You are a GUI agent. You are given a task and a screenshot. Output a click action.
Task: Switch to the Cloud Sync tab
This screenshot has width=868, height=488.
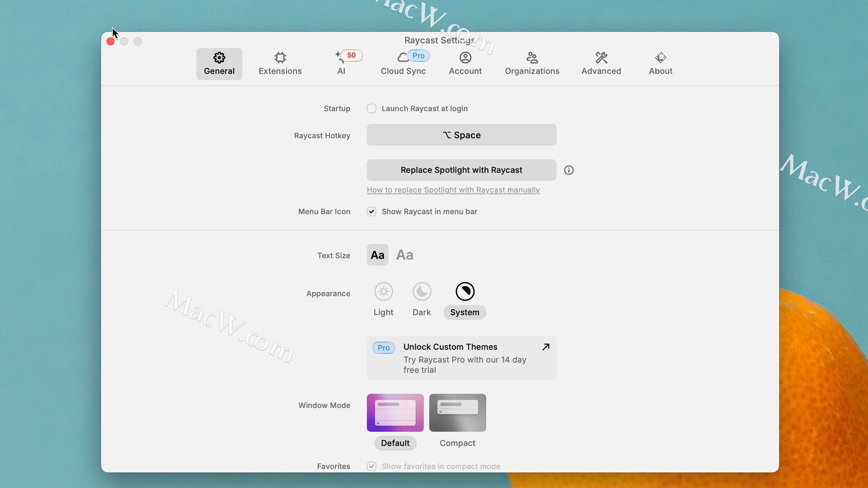[x=403, y=64]
